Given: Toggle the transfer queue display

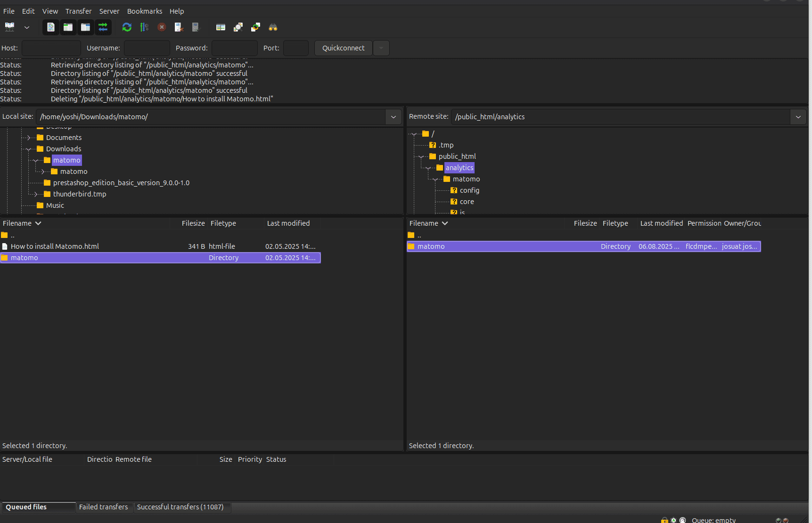Looking at the screenshot, I should 103,27.
